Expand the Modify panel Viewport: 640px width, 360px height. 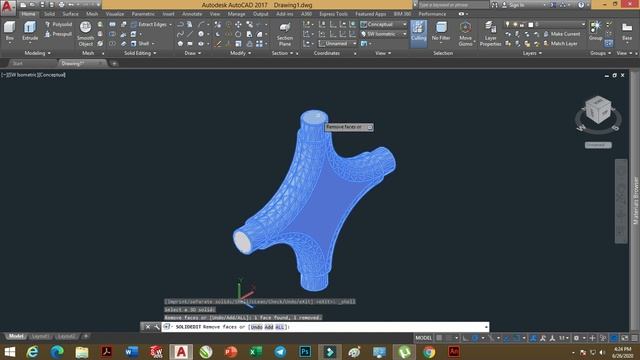[x=240, y=53]
